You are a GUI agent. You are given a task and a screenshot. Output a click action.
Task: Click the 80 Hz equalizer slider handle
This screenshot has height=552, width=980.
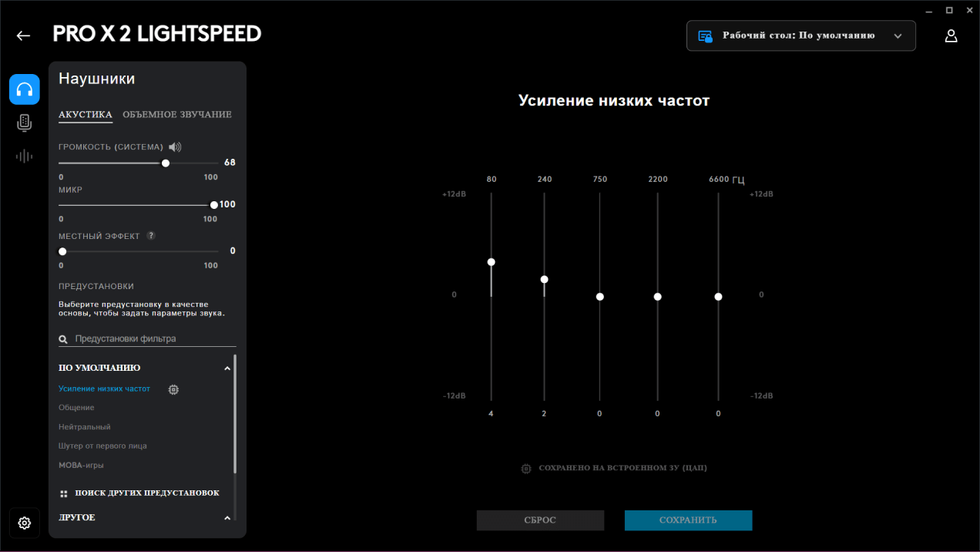[x=491, y=262]
